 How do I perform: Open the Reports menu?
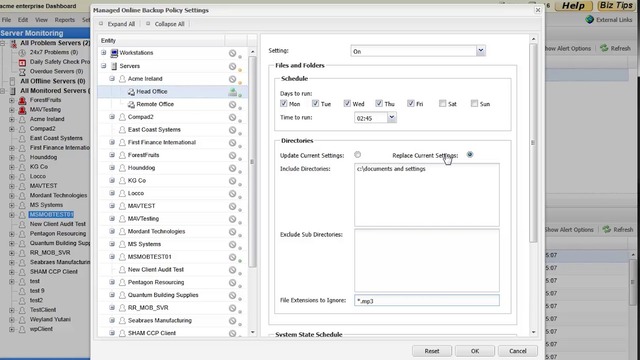click(x=64, y=20)
